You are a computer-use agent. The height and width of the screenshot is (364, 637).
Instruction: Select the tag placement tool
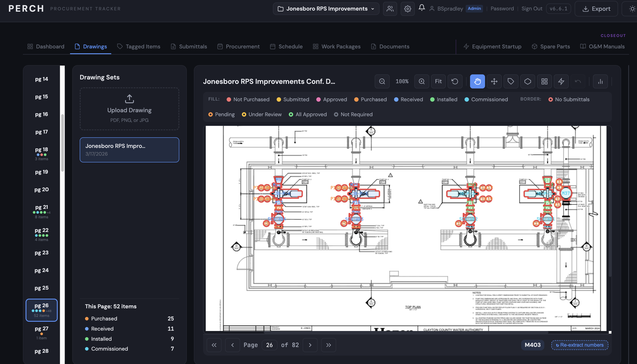tap(511, 81)
